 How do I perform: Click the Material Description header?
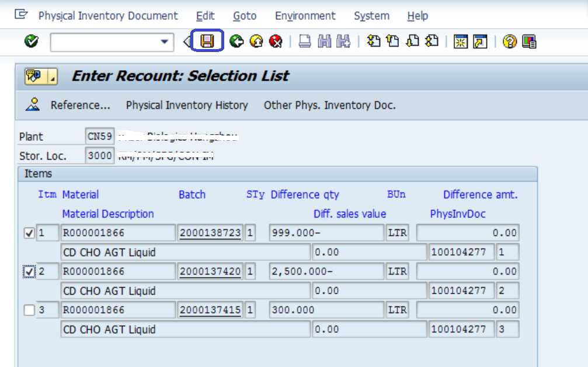click(108, 214)
